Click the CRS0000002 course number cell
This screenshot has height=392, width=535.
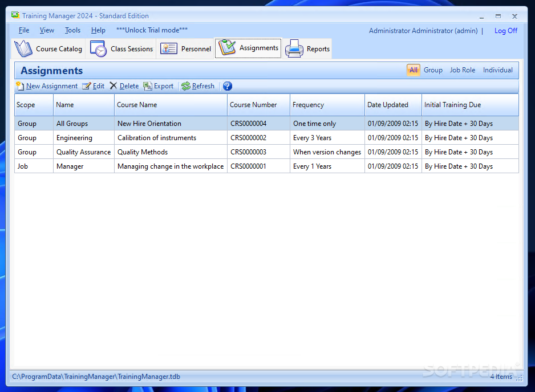258,138
